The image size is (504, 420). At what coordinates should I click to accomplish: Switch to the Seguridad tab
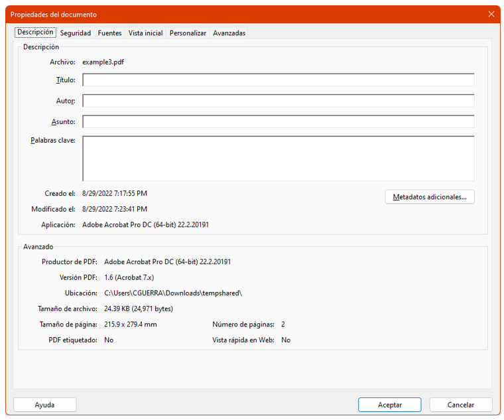(x=75, y=33)
